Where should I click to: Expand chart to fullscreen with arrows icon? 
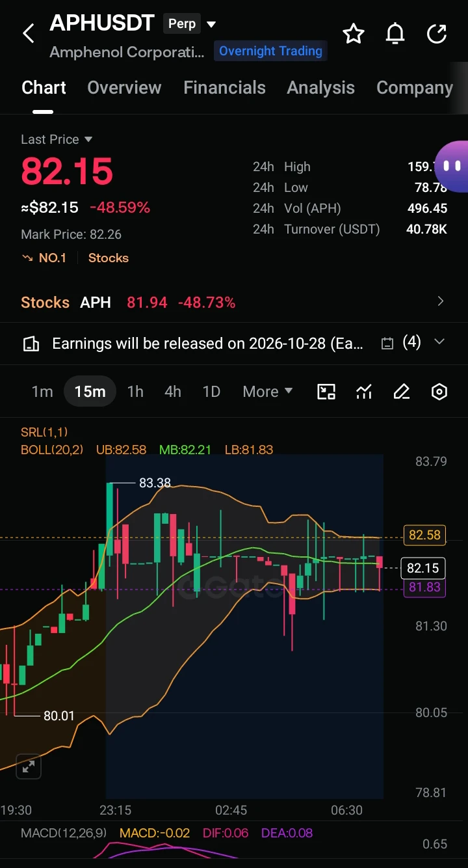[x=29, y=766]
